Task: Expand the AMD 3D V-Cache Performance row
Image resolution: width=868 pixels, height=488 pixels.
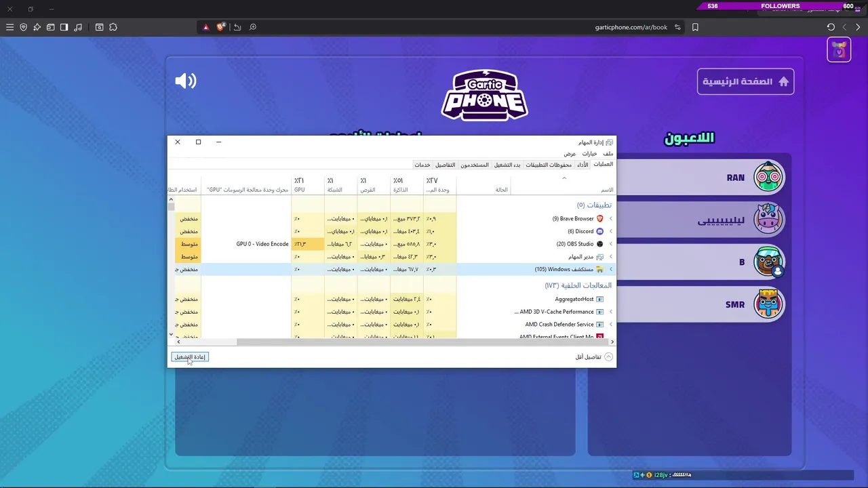Action: [x=611, y=312]
